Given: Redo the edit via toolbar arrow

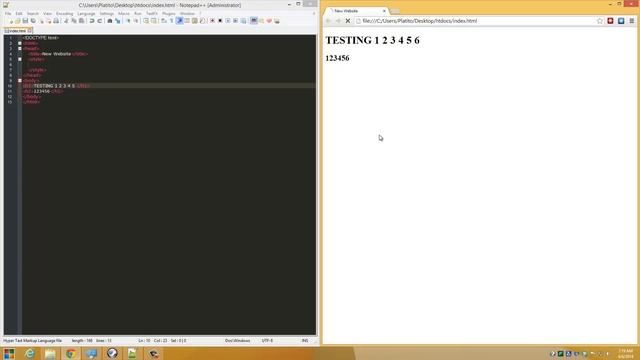Looking at the screenshot, I should (100, 21).
